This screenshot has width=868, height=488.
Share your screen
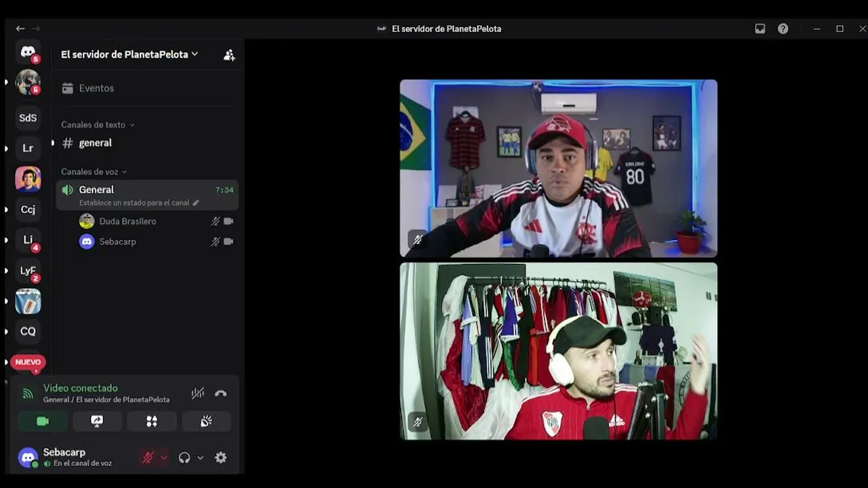[97, 422]
